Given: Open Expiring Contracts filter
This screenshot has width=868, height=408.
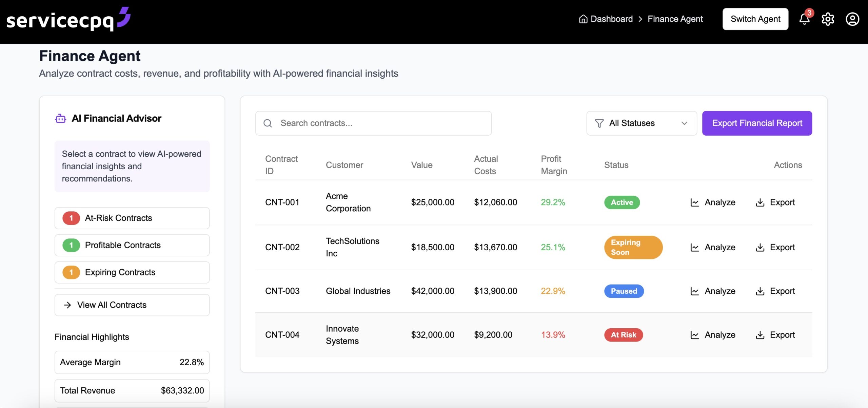Looking at the screenshot, I should click(x=132, y=272).
